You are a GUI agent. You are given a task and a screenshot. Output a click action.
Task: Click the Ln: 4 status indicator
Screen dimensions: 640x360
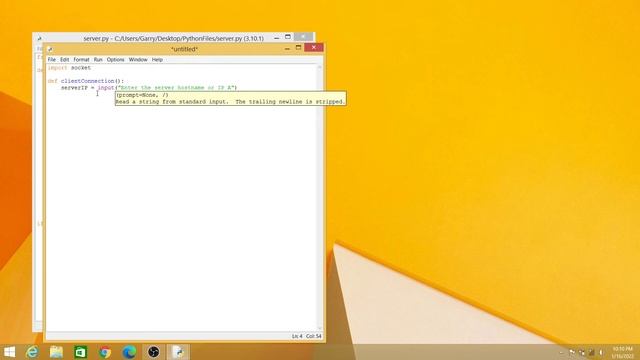[x=297, y=336]
